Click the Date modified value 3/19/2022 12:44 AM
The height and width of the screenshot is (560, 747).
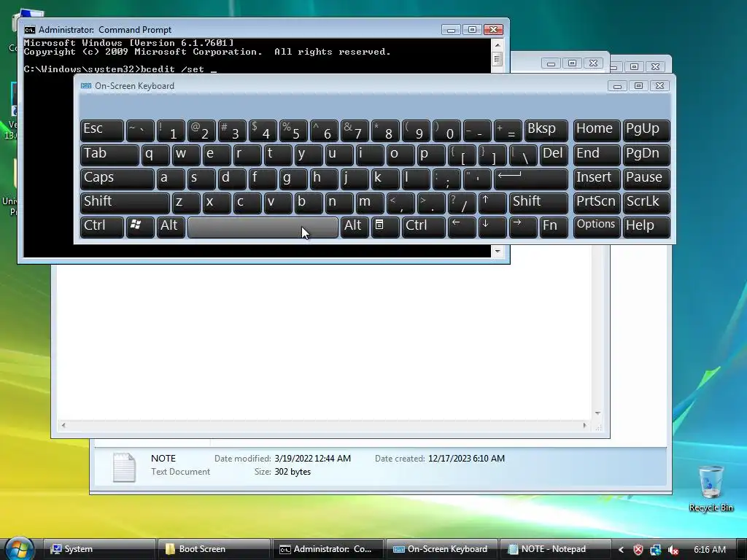tap(312, 459)
